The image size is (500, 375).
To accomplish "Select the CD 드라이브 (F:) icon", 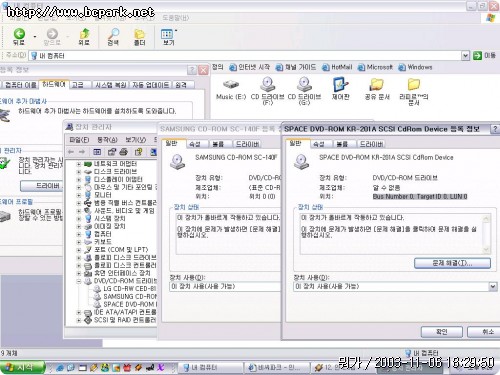I will (267, 84).
